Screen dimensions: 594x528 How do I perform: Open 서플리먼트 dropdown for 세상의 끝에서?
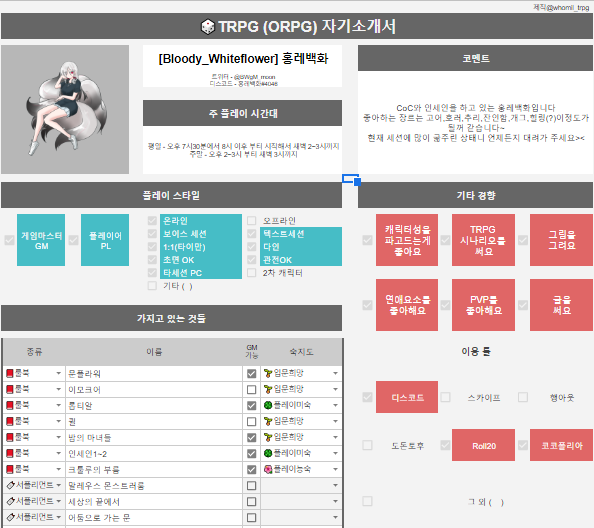58,501
